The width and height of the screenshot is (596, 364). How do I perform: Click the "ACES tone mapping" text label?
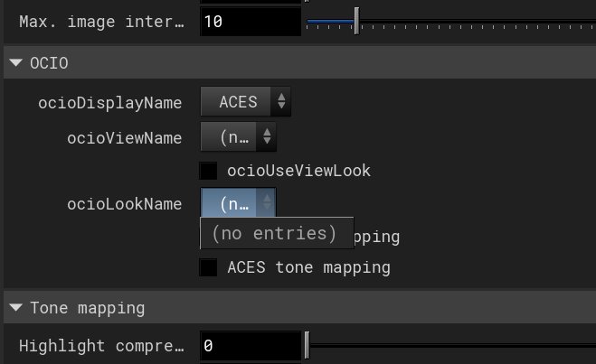[308, 267]
